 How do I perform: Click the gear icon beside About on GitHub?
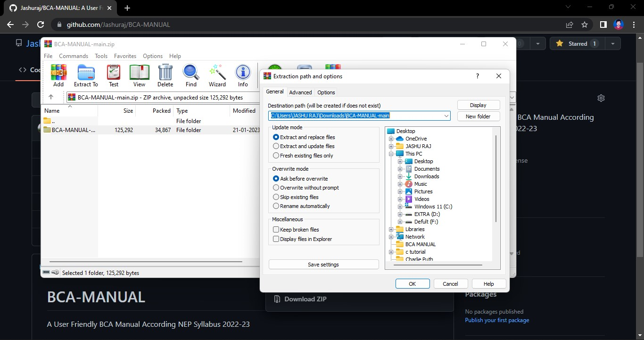601,98
